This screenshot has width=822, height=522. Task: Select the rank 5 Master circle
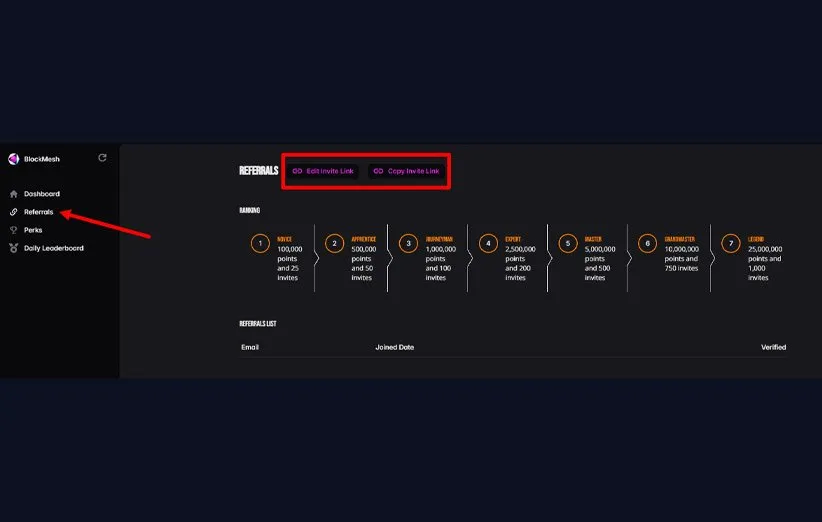[x=568, y=243]
